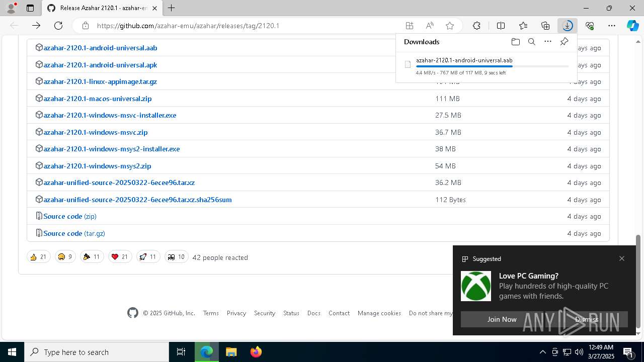Viewport: 644px width, 362px height.
Task: Pin the Downloads panel
Action: tap(565, 42)
